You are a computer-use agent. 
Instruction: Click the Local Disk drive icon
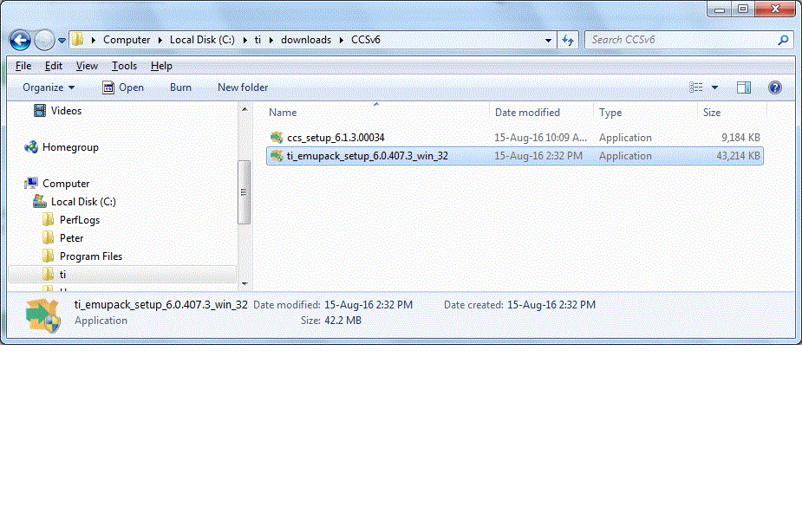39,201
